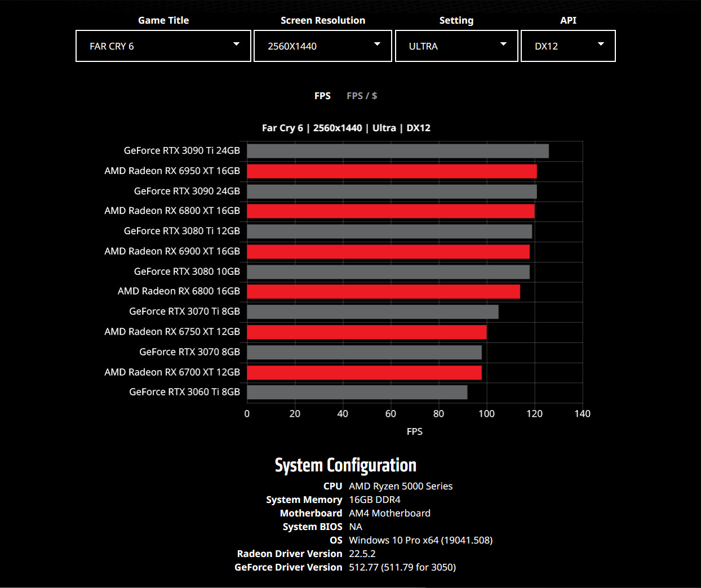Screen dimensions: 701x588
Task: Click the label GeForce RTX 3080 Ti 12GB
Action: [182, 231]
